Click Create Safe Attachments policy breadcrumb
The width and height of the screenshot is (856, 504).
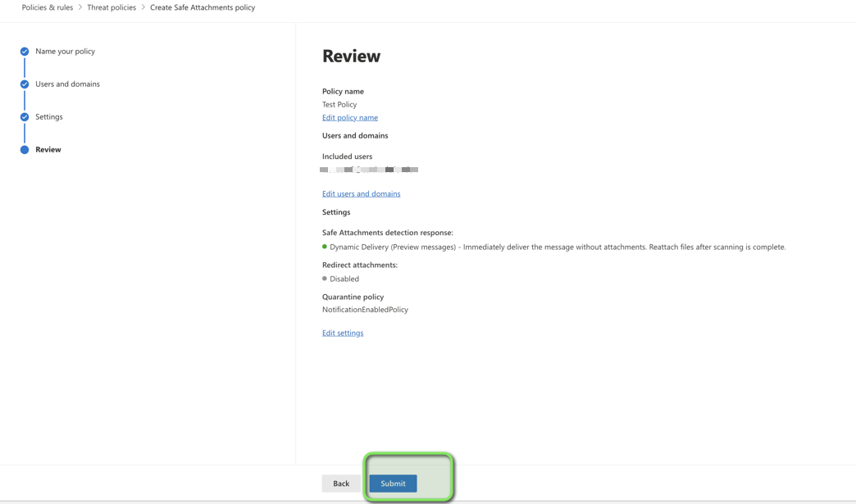tap(203, 7)
